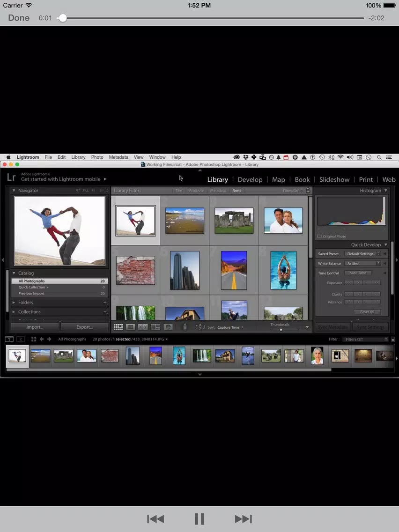Adjust the Thumbnails size slider

point(281,329)
